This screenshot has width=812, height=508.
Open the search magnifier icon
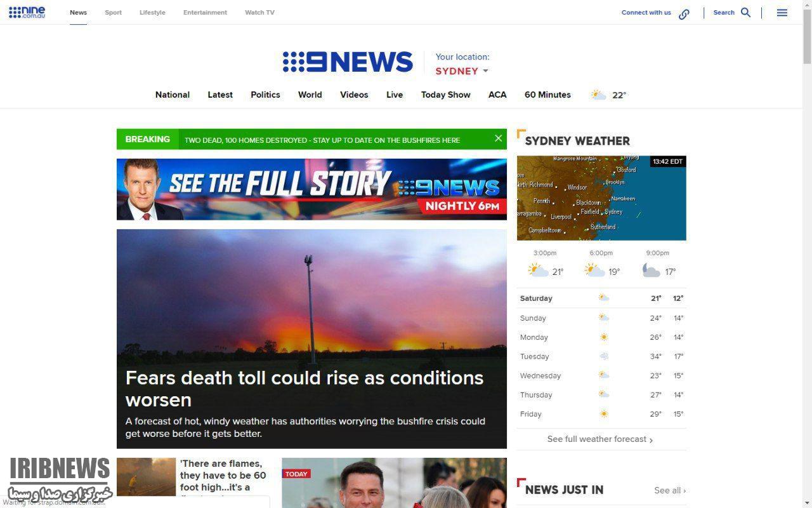(x=746, y=13)
